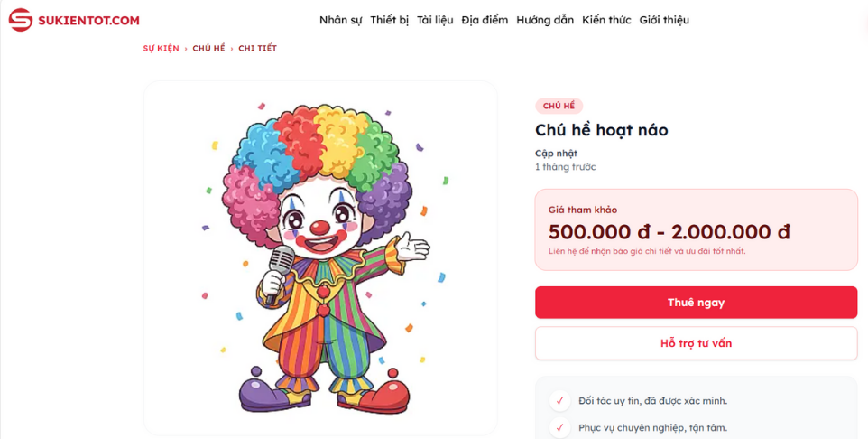Image resolution: width=868 pixels, height=439 pixels.
Task: Click the red S logo icon
Action: point(20,20)
